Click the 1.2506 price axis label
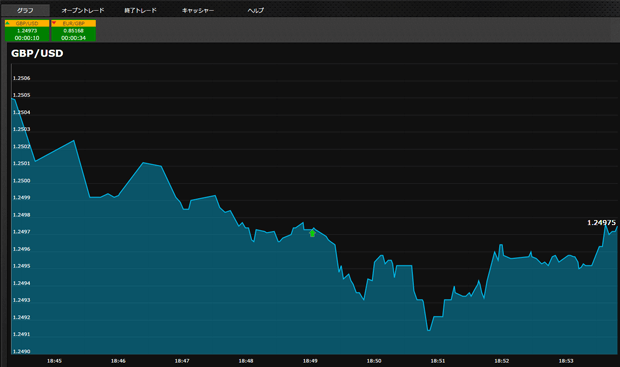This screenshot has height=367, width=620. (21, 78)
